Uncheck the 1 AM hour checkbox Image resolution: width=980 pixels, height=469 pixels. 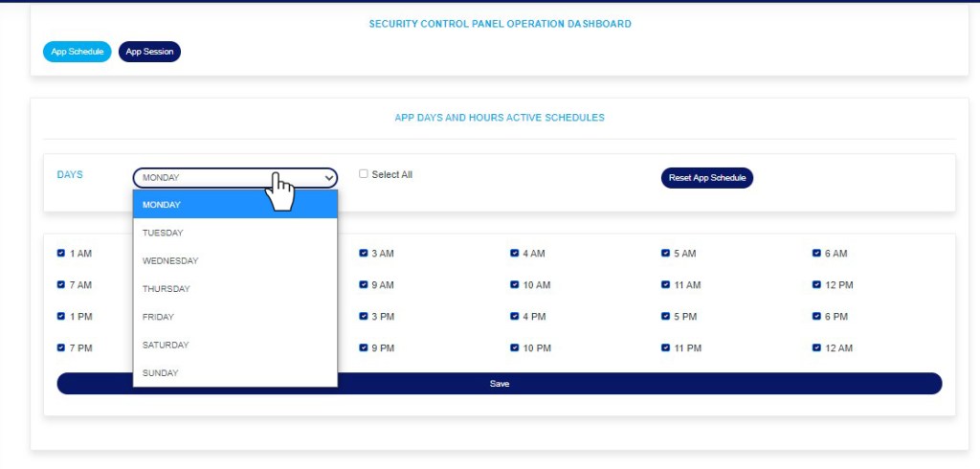[61, 254]
